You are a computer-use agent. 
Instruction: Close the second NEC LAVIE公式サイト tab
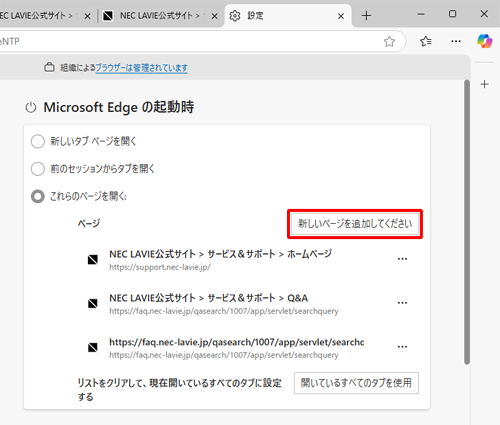(x=214, y=16)
